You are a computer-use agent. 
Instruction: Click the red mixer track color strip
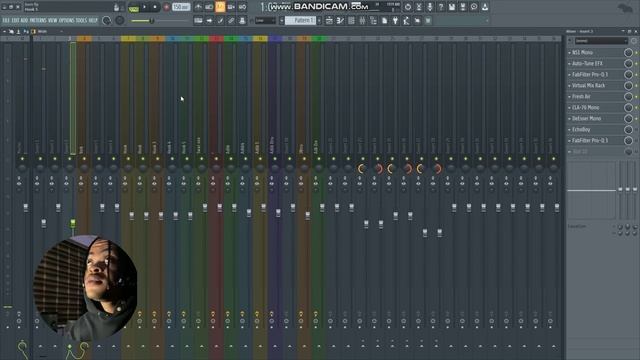[x=216, y=39]
